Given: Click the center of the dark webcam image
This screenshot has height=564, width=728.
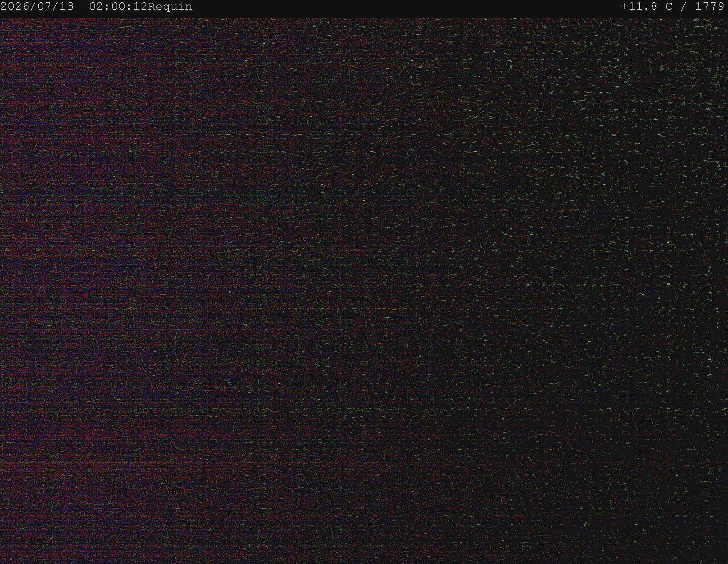Looking at the screenshot, I should (364, 291).
